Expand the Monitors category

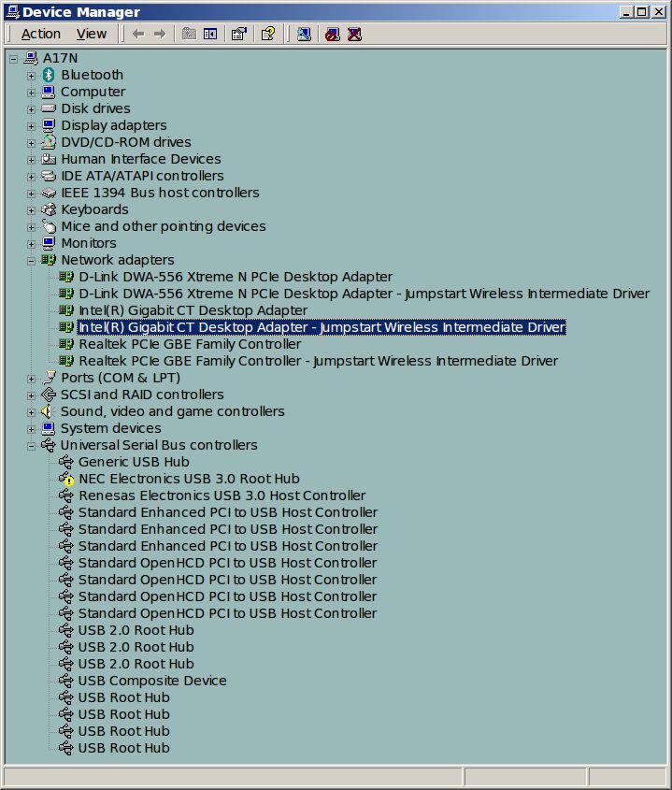coord(31,244)
